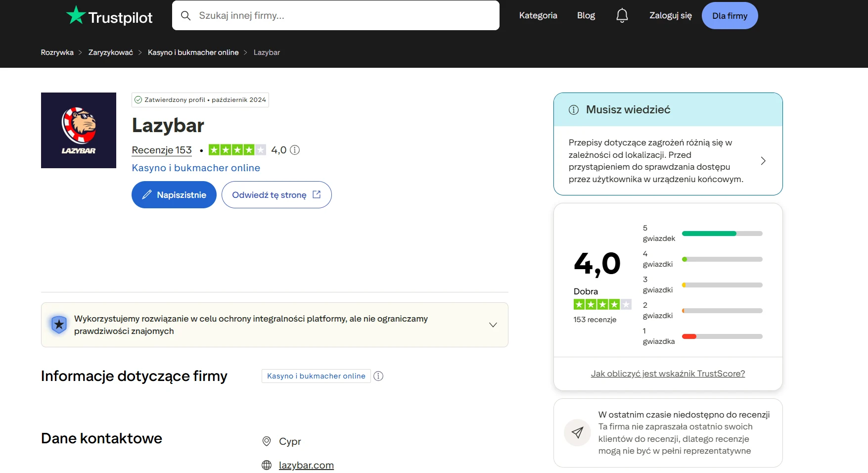Click the Recenzje 153 link
Image resolution: width=868 pixels, height=473 pixels.
pos(162,150)
